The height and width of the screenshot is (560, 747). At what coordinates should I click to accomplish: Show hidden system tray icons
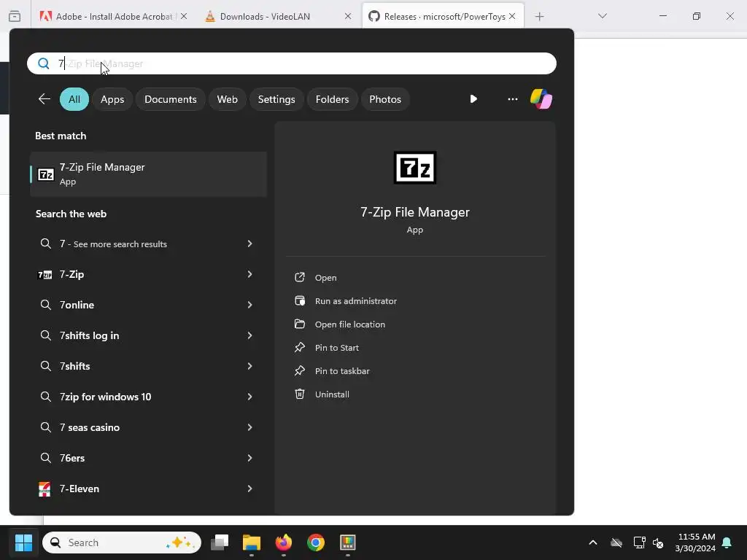[x=593, y=542]
